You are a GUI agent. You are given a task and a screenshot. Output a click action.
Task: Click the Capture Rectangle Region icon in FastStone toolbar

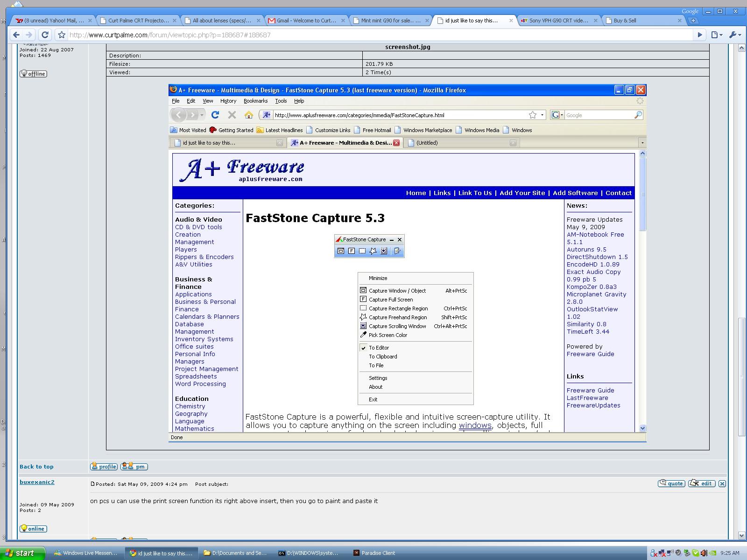(x=362, y=251)
